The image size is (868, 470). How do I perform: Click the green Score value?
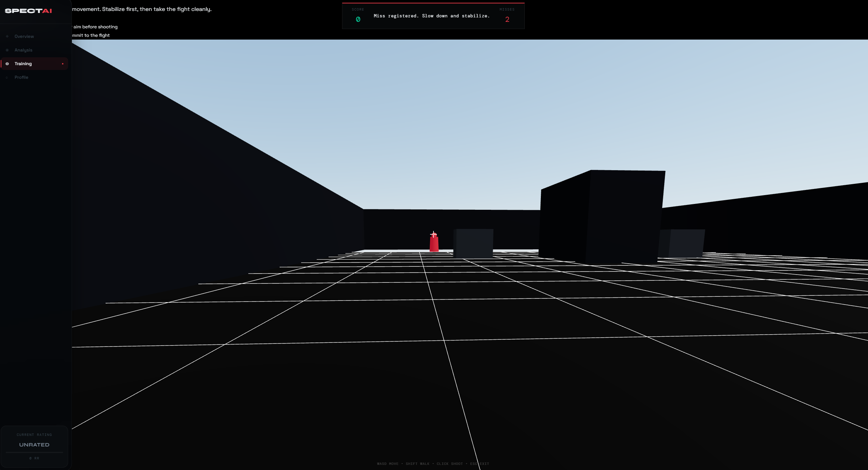coord(358,19)
